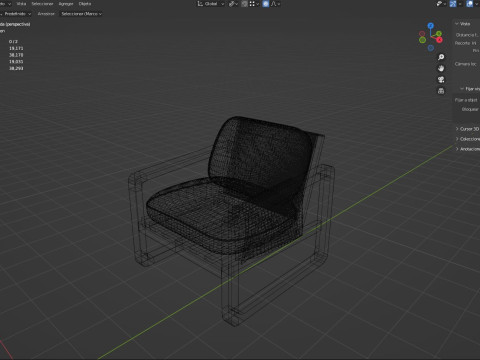Click the pivot point link icon

pyautogui.click(x=233, y=4)
